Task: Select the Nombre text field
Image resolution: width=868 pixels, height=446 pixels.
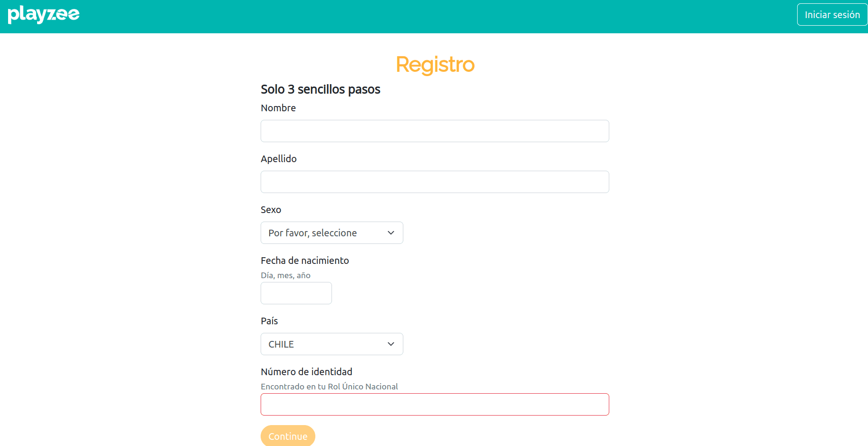Action: (x=434, y=131)
